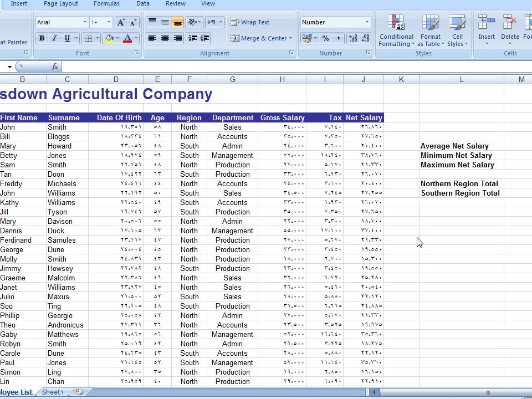This screenshot has width=532, height=399.
Task: Select the Gross Salary header cell
Action: click(282, 117)
